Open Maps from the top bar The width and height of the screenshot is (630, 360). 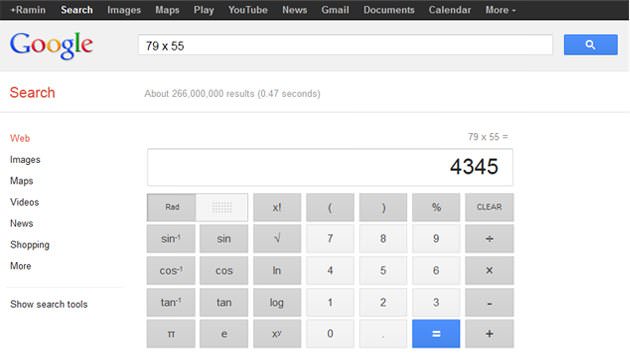click(x=167, y=10)
